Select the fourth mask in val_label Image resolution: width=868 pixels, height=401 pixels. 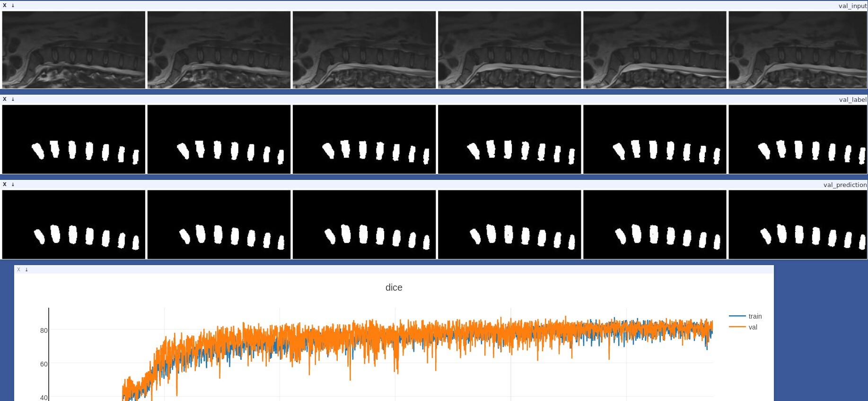point(509,139)
